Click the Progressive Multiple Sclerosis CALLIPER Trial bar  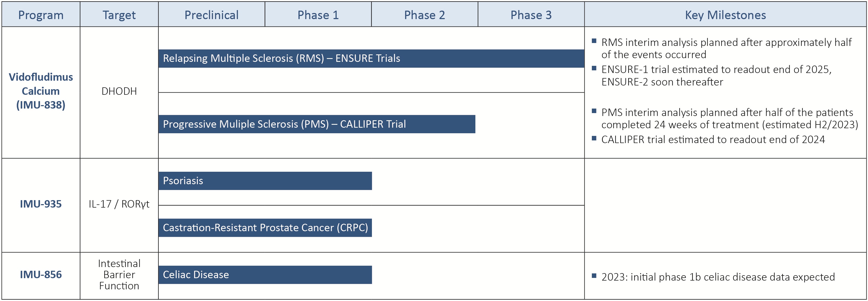point(317,124)
